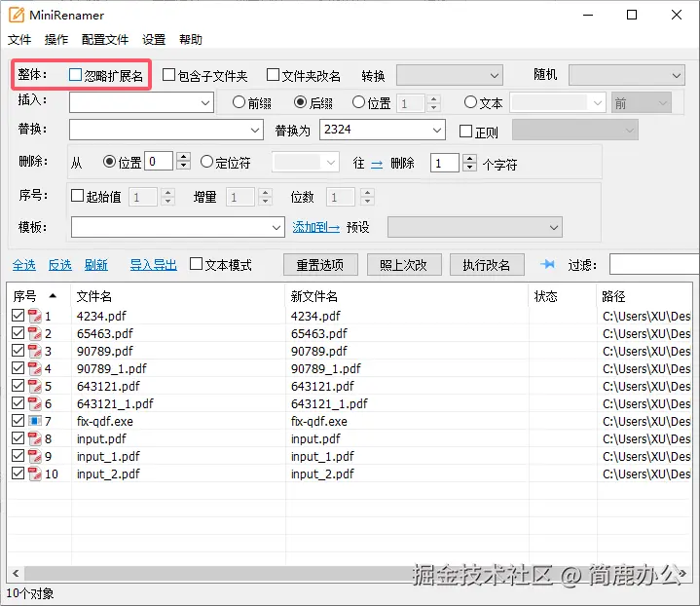Click the PDF icon of row input_1.pdf

(34, 456)
